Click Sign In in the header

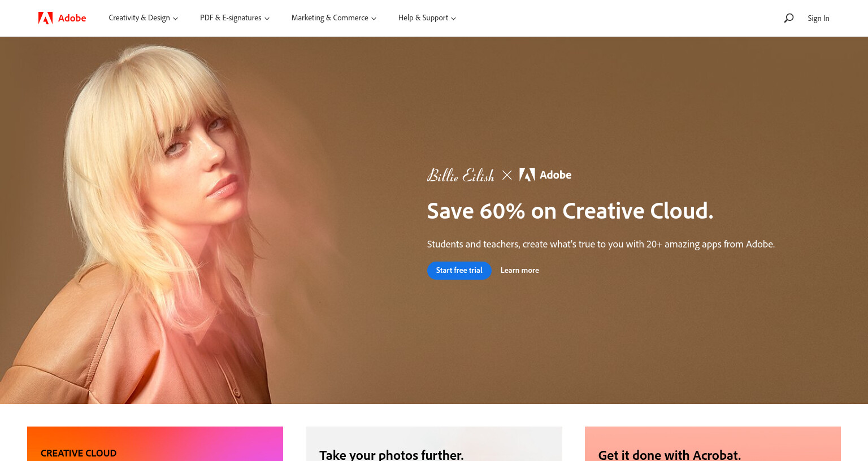(818, 18)
